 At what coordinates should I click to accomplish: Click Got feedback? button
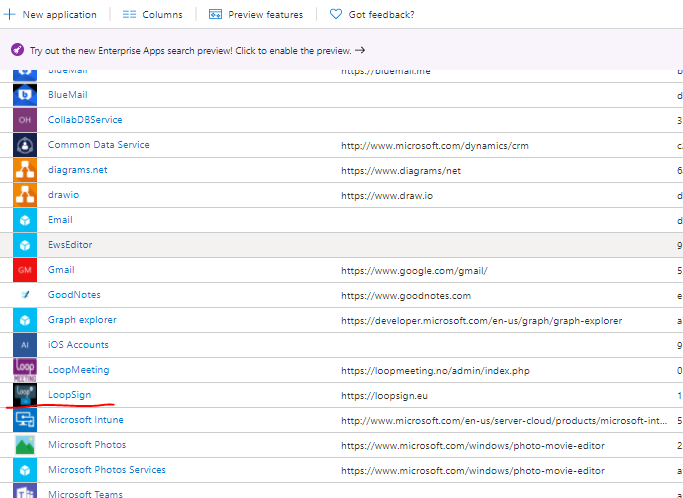372,14
